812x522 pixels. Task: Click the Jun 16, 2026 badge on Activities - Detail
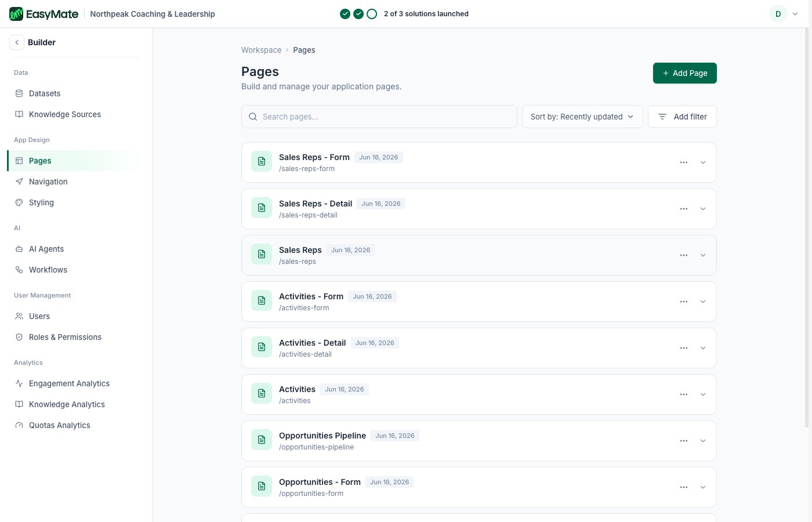375,343
